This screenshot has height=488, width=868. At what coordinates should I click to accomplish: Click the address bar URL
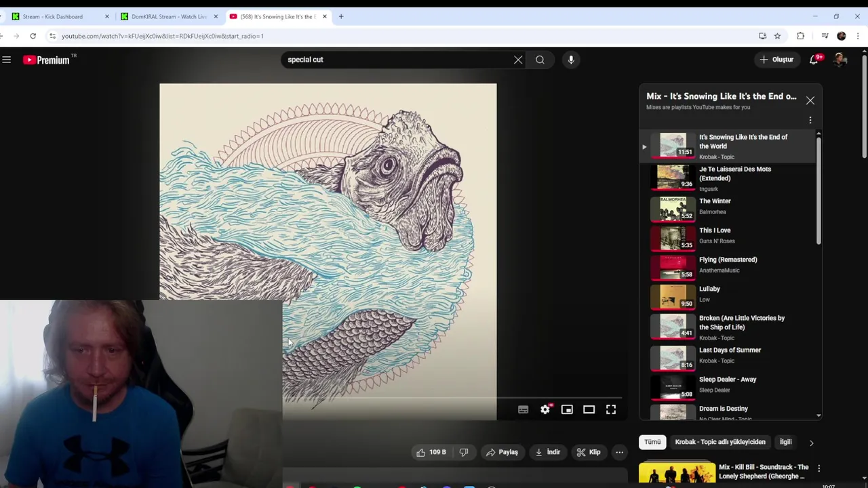[163, 36]
